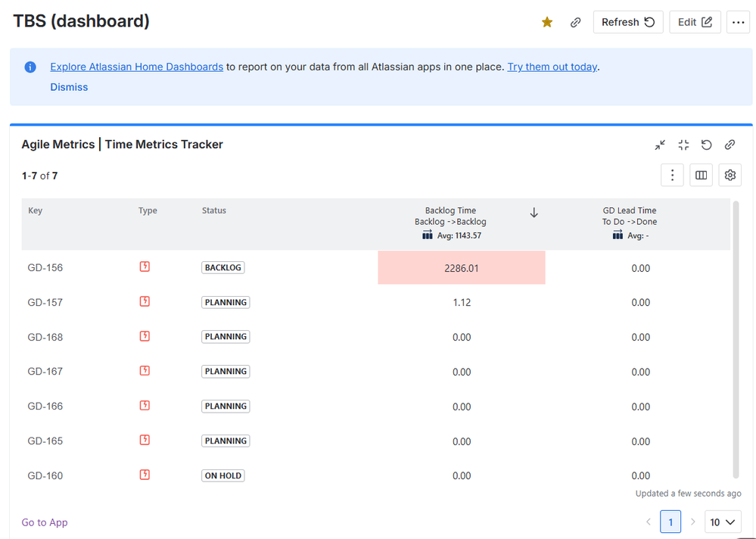Dismiss the info banner
The width and height of the screenshot is (756, 539).
[x=69, y=87]
